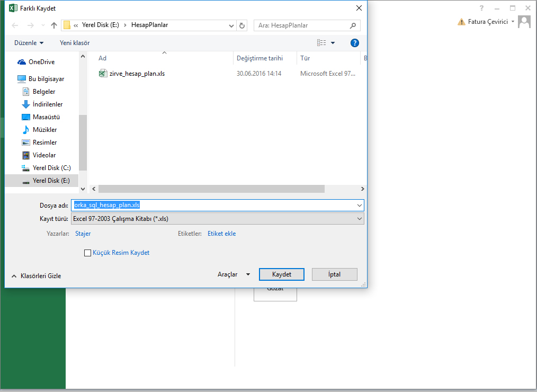The image size is (537, 392).
Task: Click the Excel window help question mark
Action: click(481, 8)
